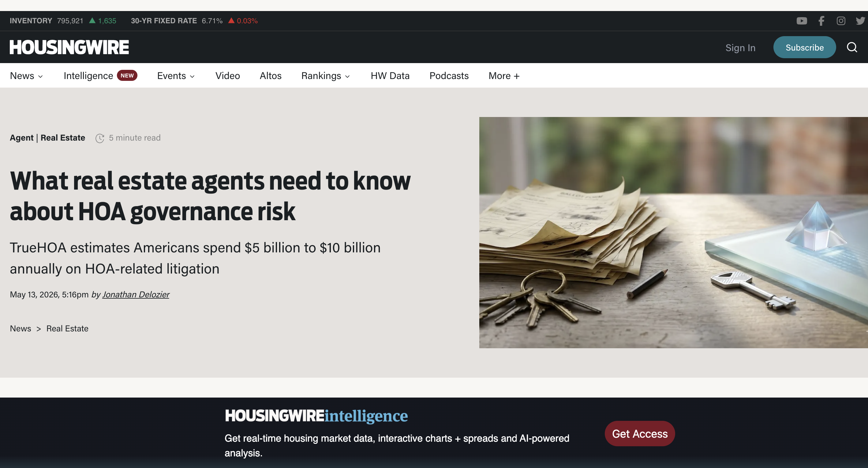Open the search magnifier icon
The height and width of the screenshot is (468, 868).
tap(852, 47)
